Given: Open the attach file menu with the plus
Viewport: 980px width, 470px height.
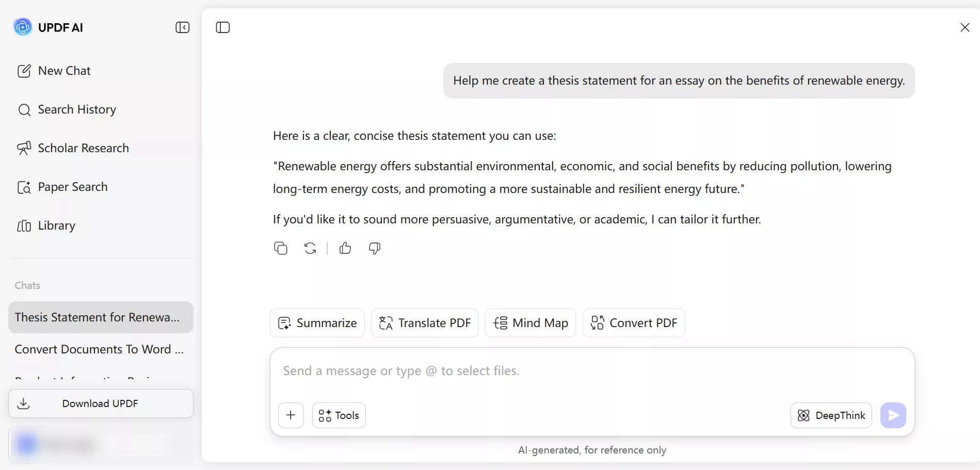Looking at the screenshot, I should pos(291,415).
